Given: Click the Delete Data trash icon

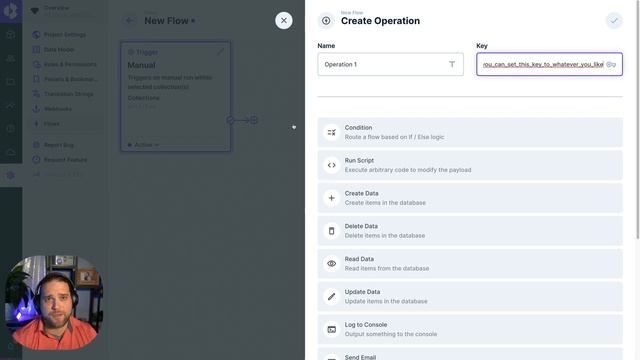Looking at the screenshot, I should coord(331,231).
